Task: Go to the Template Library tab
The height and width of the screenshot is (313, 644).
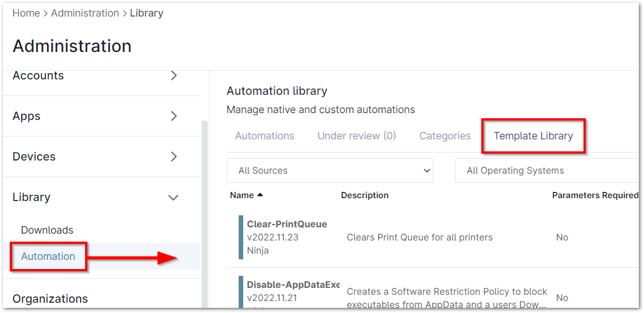Action: pos(533,136)
